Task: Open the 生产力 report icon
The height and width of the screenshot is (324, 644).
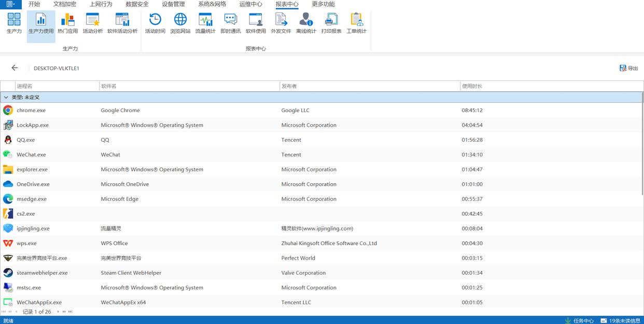Action: point(14,24)
